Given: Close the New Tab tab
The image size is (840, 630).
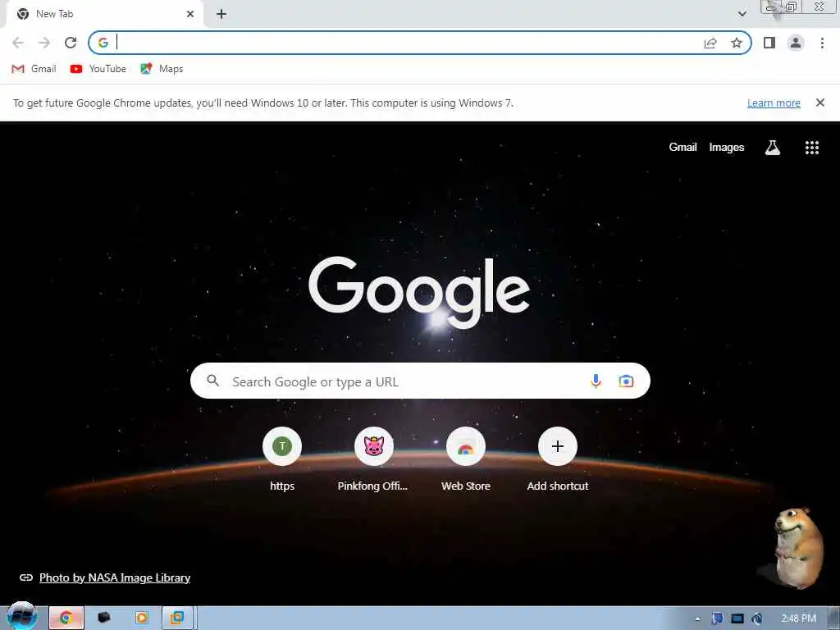Looking at the screenshot, I should click(190, 14).
